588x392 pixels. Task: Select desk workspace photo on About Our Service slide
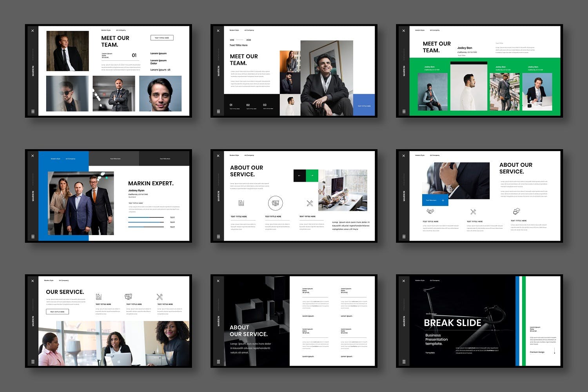pos(343,190)
